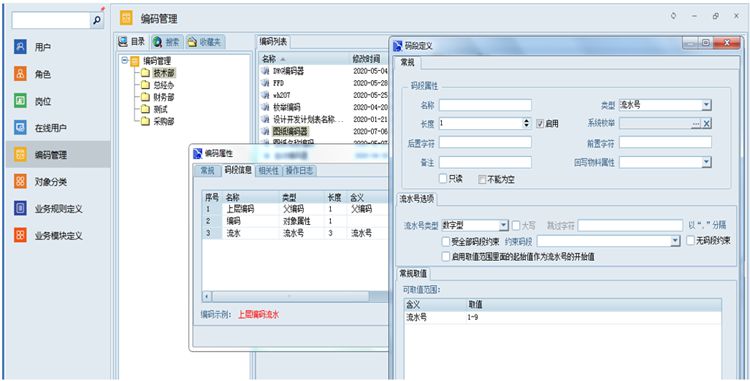Screen dimensions: 750x381
Task: Open 相关性 tab in 编码属性 dialog
Action: coord(268,171)
